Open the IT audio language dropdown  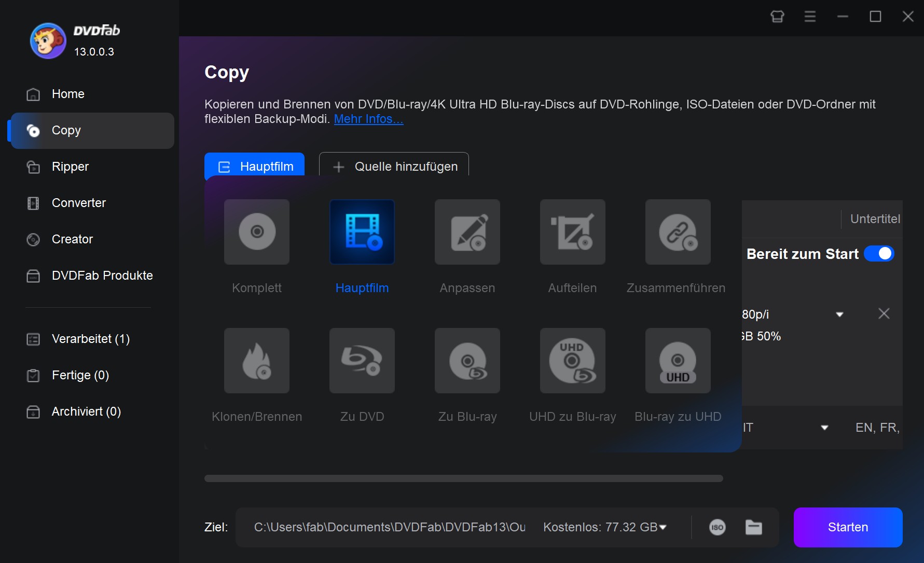click(824, 428)
